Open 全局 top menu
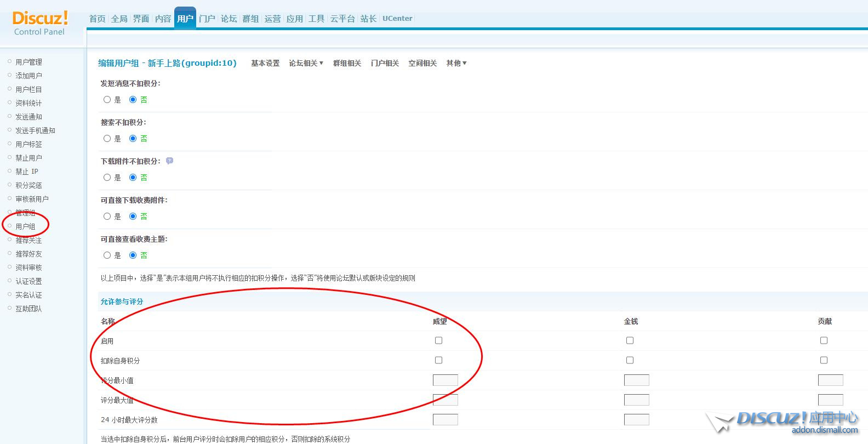This screenshot has width=868, height=444. pyautogui.click(x=119, y=19)
